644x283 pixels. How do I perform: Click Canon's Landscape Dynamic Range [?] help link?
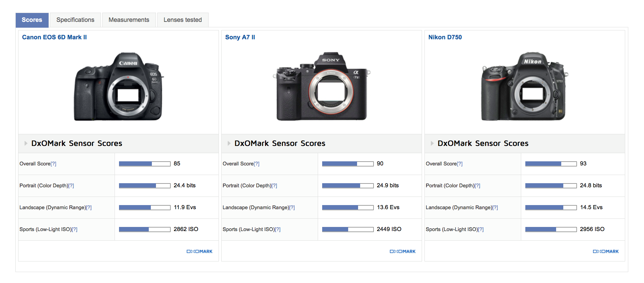point(89,207)
